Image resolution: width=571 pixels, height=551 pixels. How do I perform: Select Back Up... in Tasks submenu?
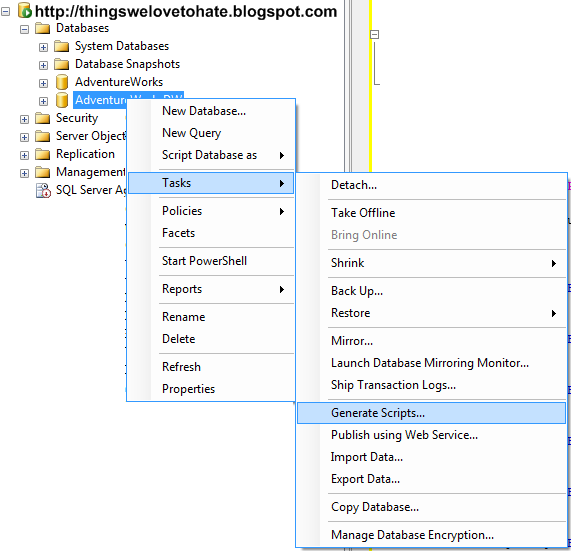[x=432, y=291]
